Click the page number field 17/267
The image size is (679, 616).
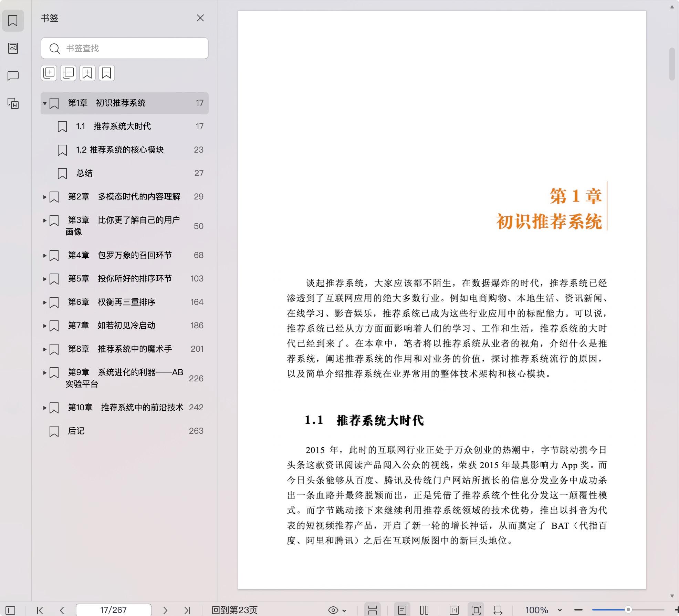click(x=113, y=610)
